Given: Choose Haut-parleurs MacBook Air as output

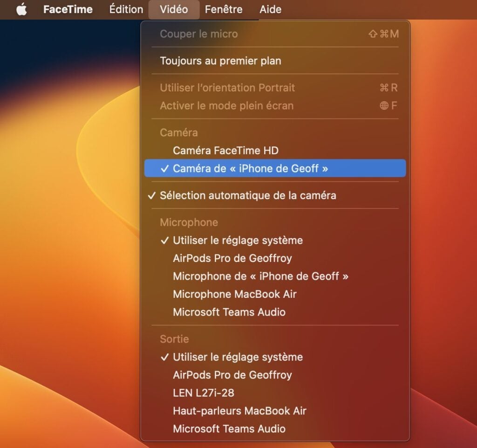Looking at the screenshot, I should tap(275, 411).
